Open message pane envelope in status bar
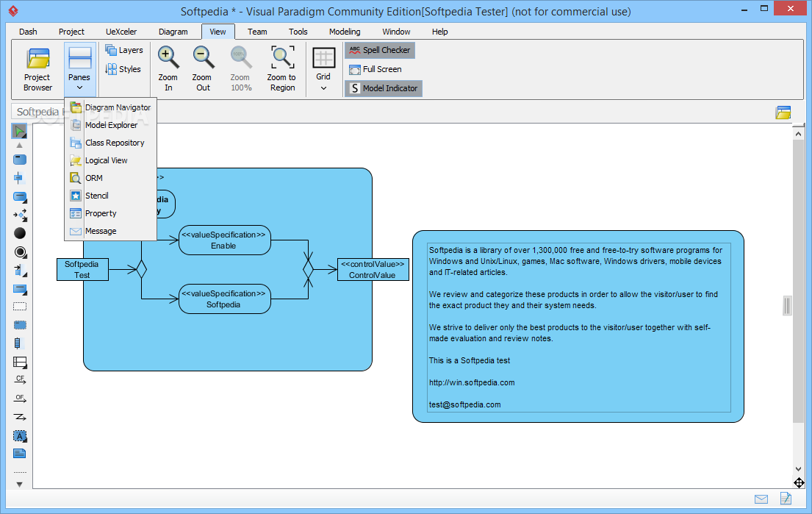This screenshot has height=514, width=812. point(761,499)
